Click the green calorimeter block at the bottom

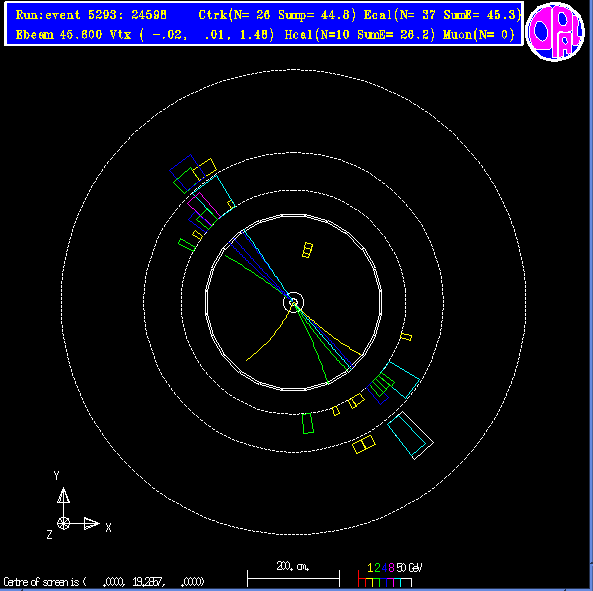coord(308,423)
